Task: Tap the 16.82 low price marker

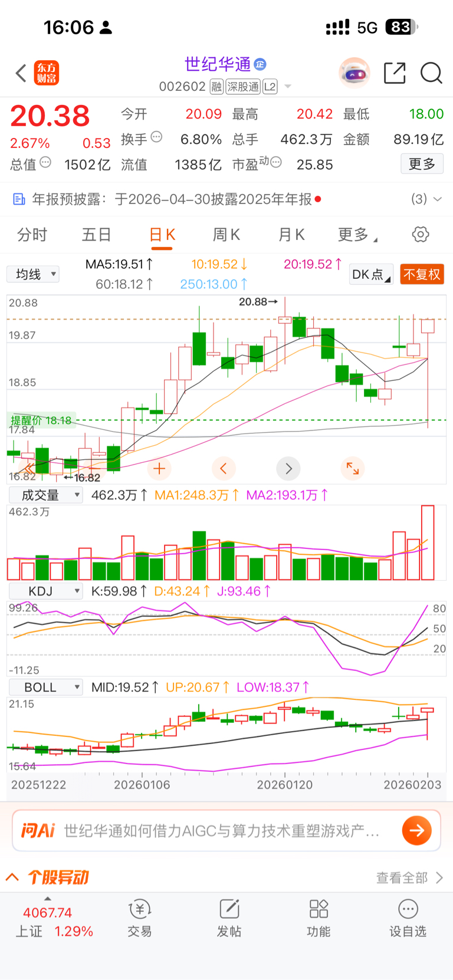Action: (82, 478)
